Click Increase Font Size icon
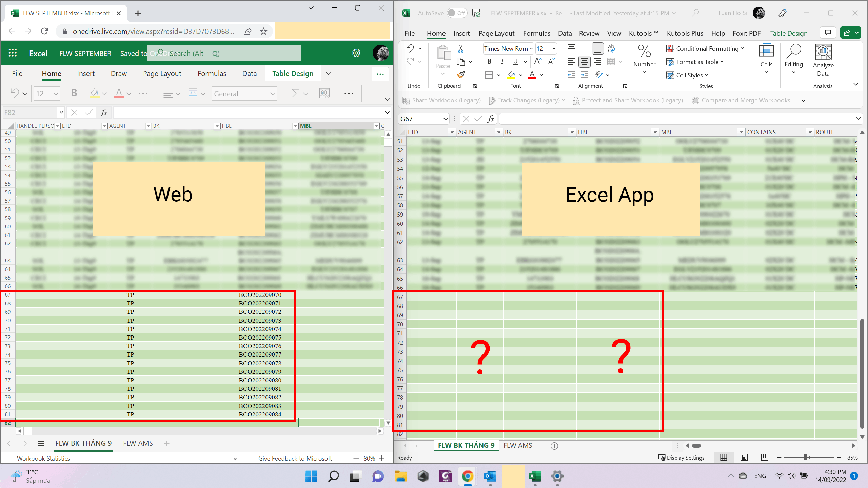Viewport: 868px width, 488px height. click(538, 61)
